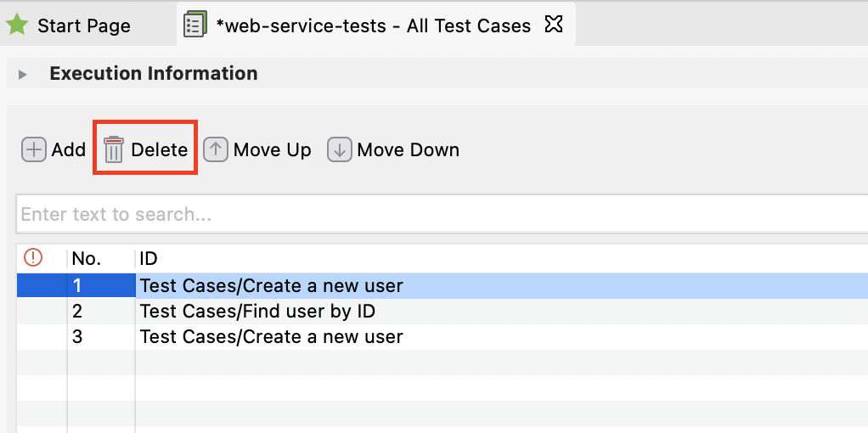This screenshot has width=868, height=433.
Task: Click the Execution Information section title
Action: click(154, 74)
